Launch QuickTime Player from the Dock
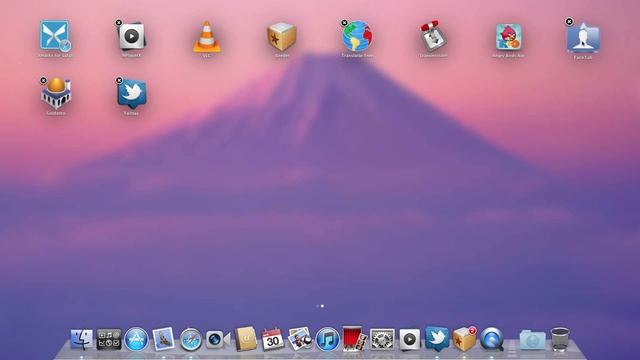Screen dimensions: 640x360 tap(492, 339)
